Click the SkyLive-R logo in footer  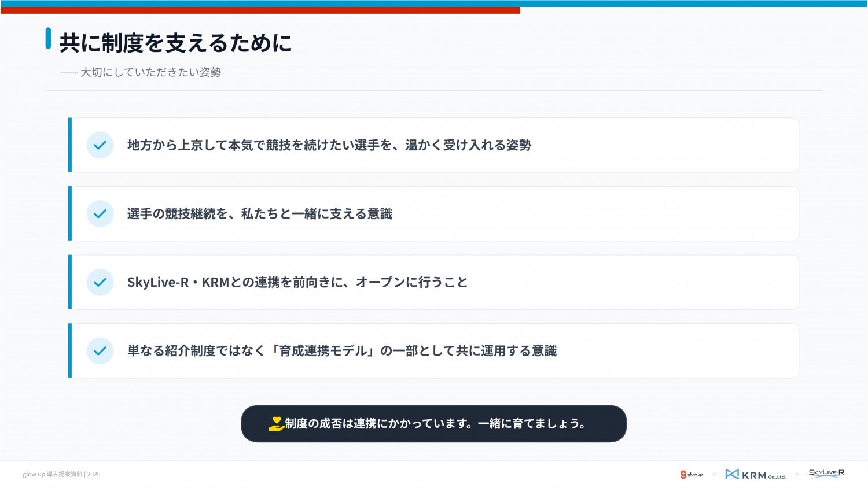[826, 474]
